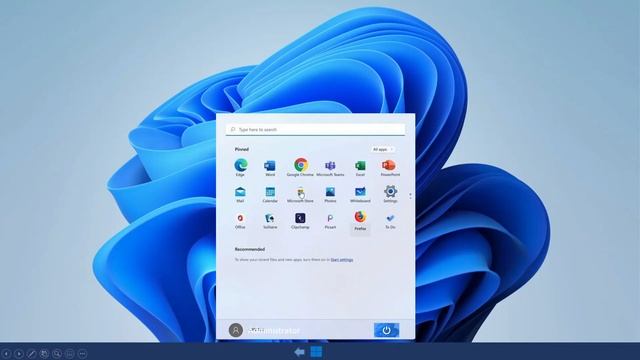Launch the To Do app
Viewport: 640px width, 360px height.
[x=390, y=220]
